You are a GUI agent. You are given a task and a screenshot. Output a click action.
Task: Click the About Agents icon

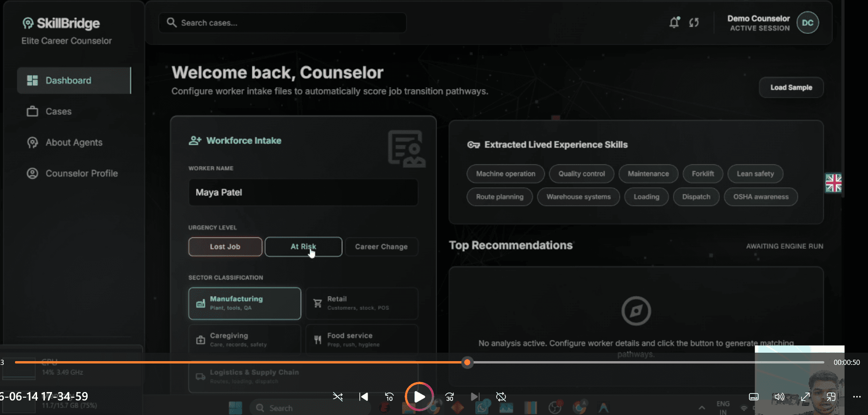(32, 142)
